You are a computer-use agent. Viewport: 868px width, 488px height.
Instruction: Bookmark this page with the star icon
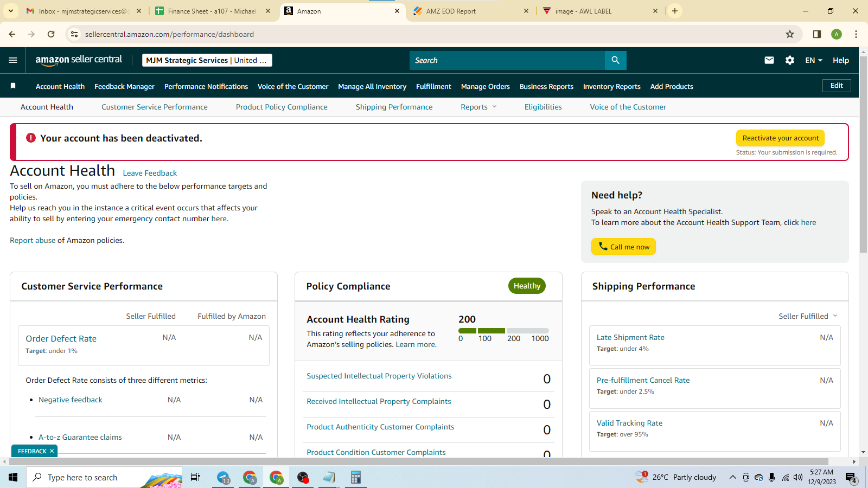(790, 34)
